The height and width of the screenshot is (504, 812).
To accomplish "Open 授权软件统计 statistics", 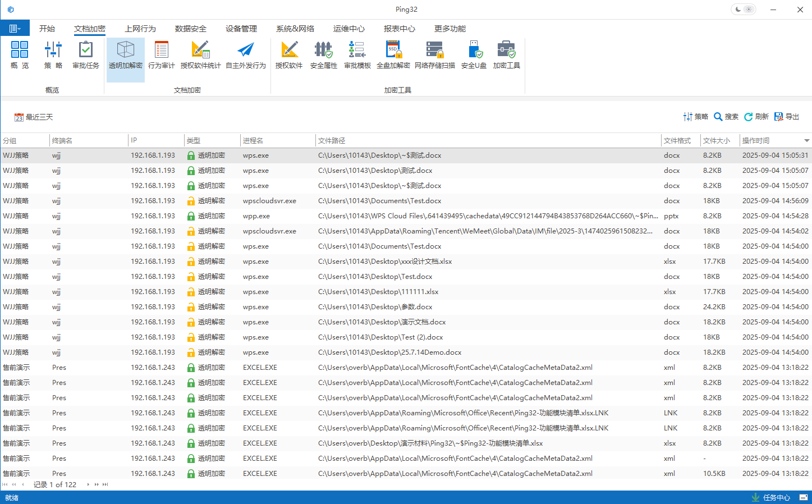I will pos(200,55).
